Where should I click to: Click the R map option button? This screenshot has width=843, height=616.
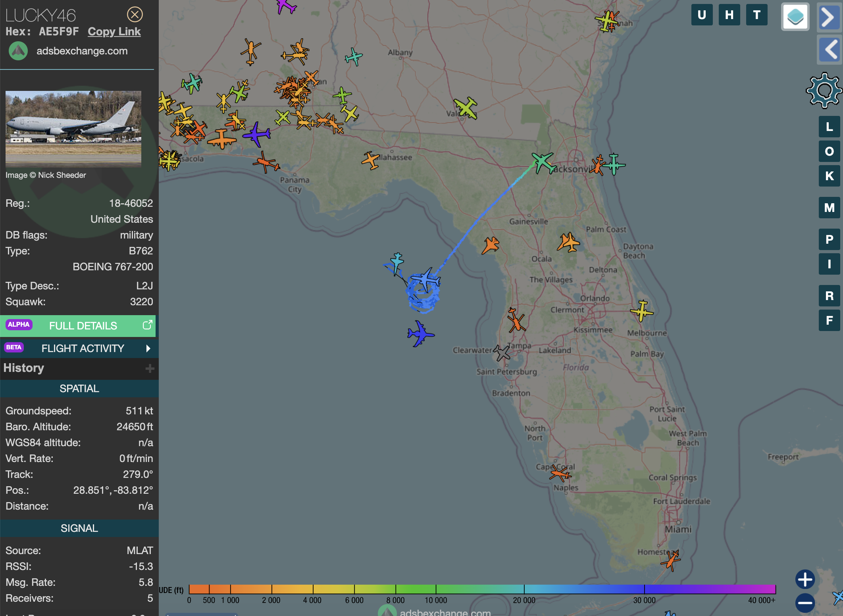(829, 296)
